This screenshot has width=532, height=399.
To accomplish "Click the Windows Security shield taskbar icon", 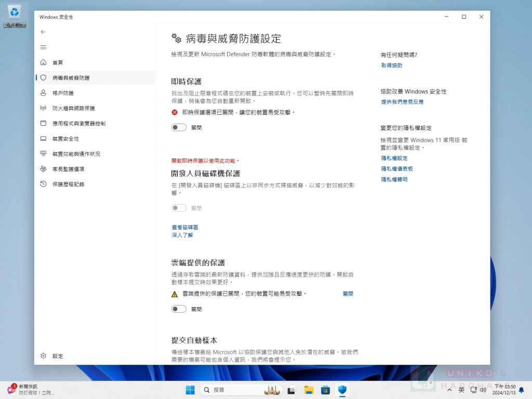I will [x=342, y=390].
